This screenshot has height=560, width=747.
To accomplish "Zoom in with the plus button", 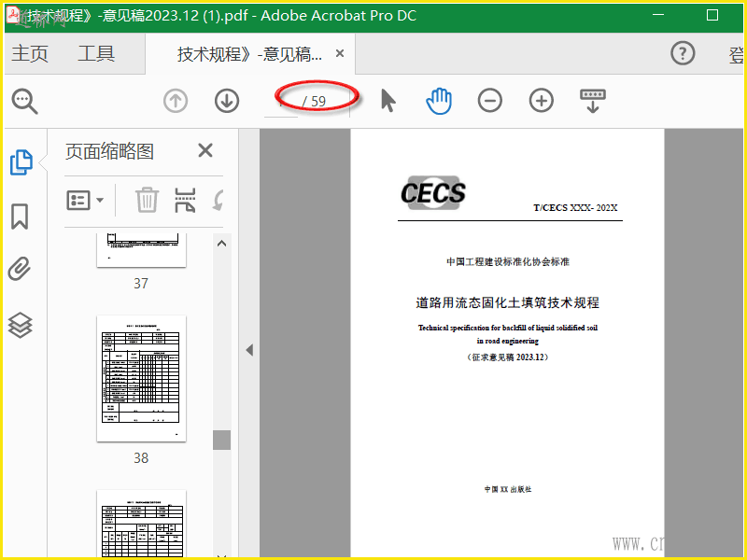I will [542, 101].
